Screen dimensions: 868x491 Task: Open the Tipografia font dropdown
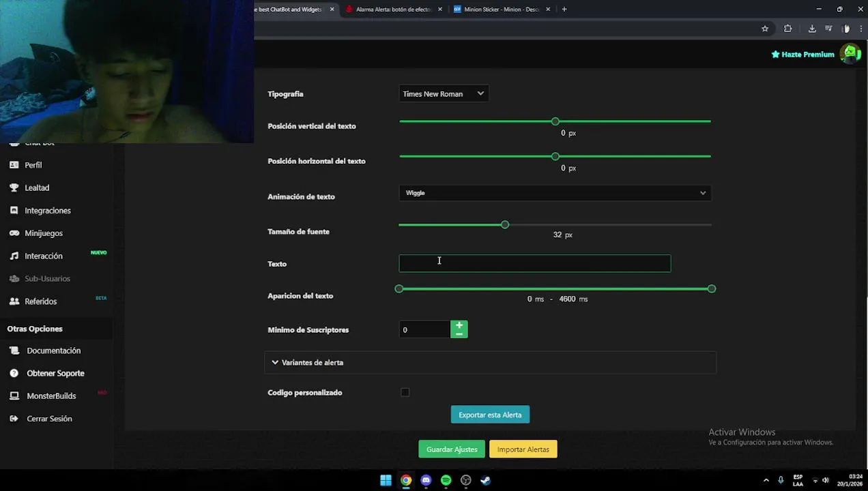pos(444,94)
